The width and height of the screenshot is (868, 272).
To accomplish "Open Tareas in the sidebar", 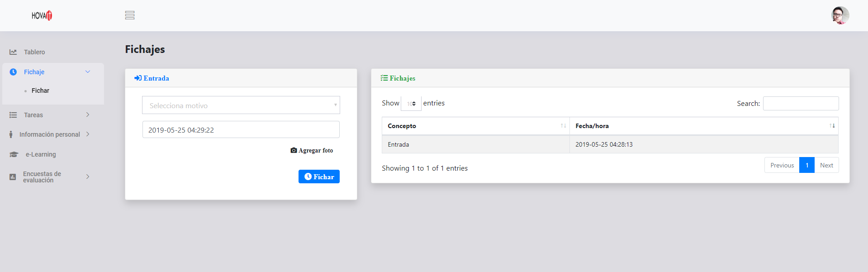I will point(33,115).
